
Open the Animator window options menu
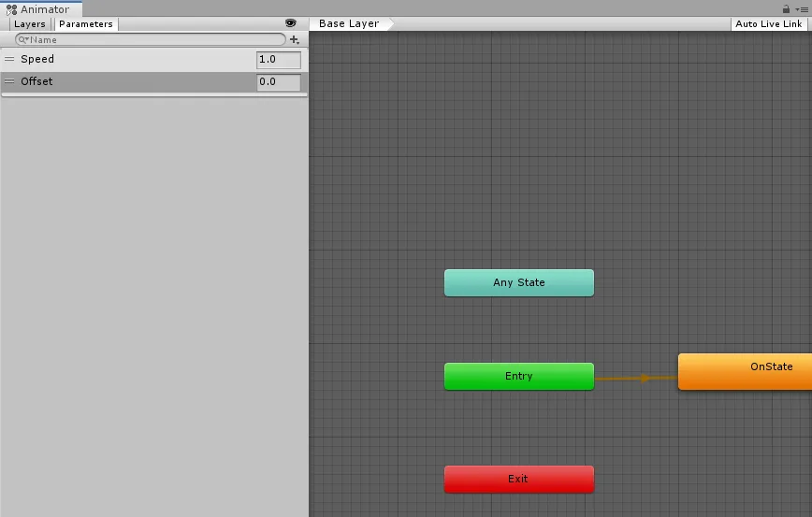[x=802, y=9]
